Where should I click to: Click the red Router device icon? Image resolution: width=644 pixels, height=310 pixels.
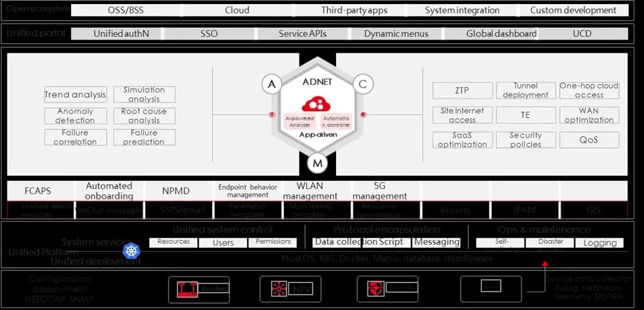point(187,289)
